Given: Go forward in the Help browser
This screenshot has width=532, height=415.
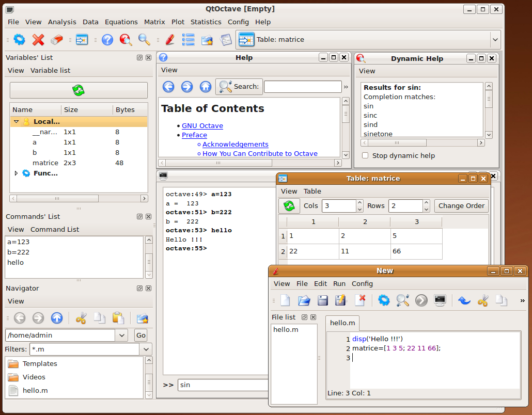Looking at the screenshot, I should pos(187,87).
